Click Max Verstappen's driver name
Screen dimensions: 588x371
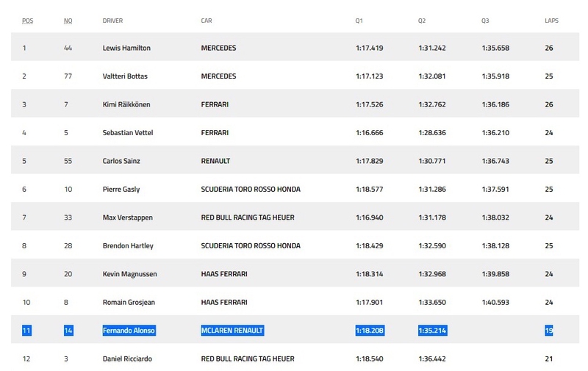click(127, 217)
